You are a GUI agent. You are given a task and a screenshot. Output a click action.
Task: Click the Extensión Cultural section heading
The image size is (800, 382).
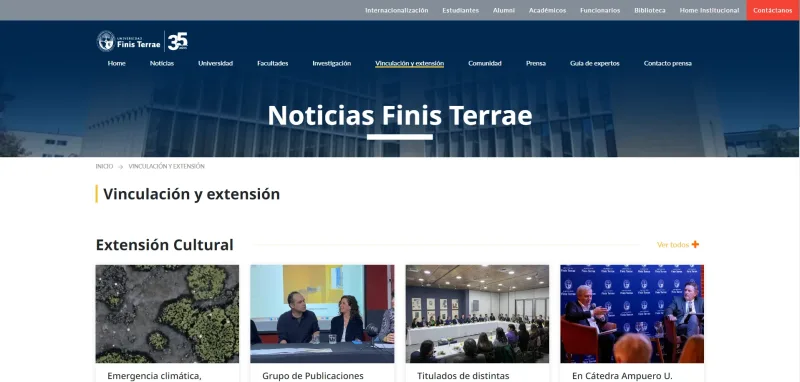pyautogui.click(x=164, y=245)
